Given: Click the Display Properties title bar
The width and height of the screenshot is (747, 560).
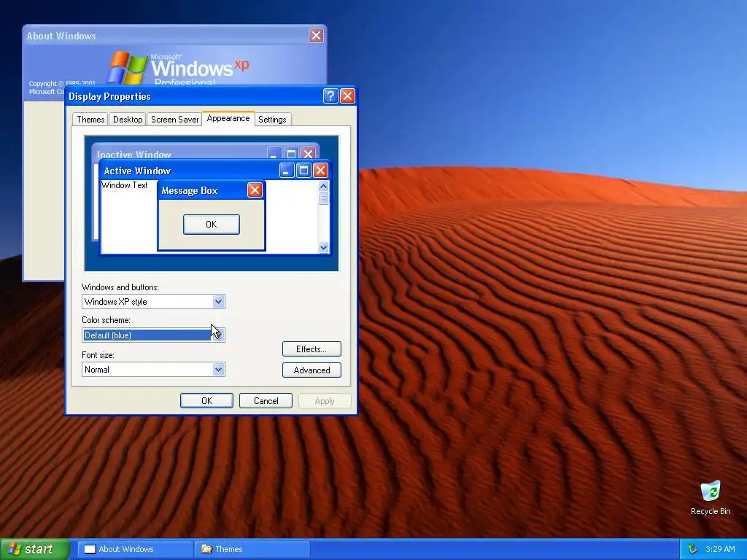Looking at the screenshot, I should [211, 96].
